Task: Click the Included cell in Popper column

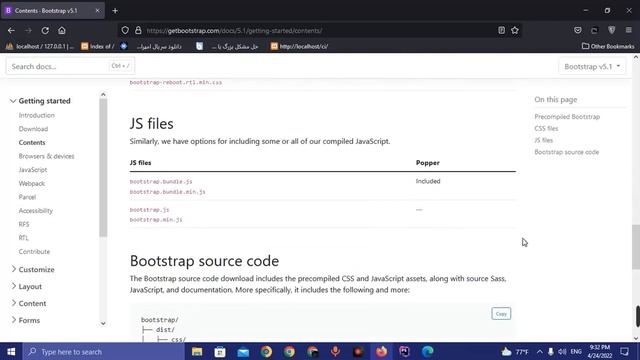Action: [x=428, y=181]
